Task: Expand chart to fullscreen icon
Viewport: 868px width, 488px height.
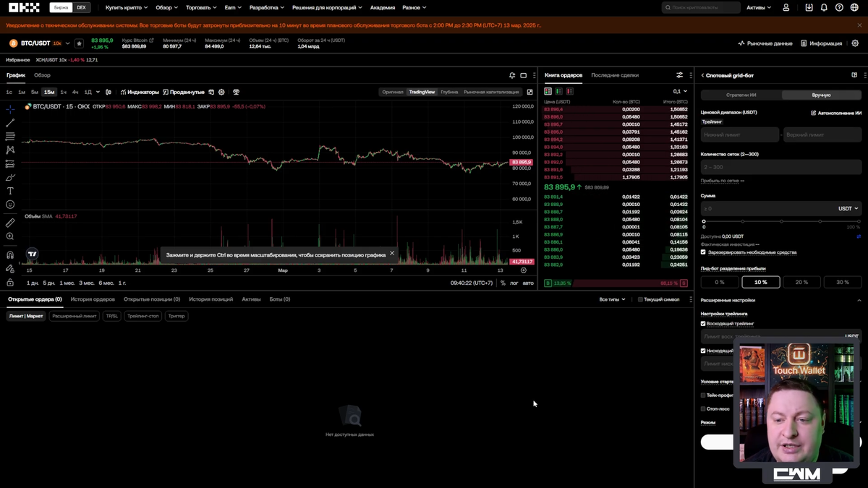Action: click(x=529, y=92)
